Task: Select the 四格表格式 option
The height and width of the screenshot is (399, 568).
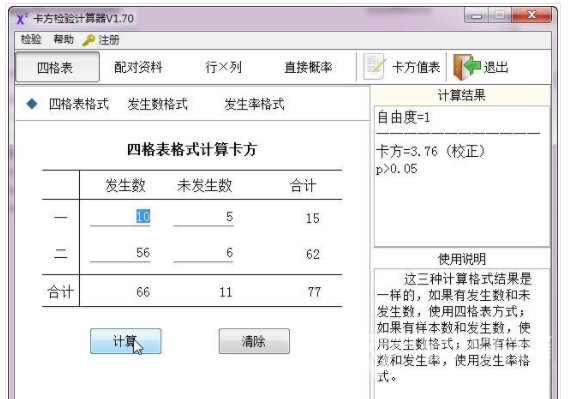Action: pos(79,104)
